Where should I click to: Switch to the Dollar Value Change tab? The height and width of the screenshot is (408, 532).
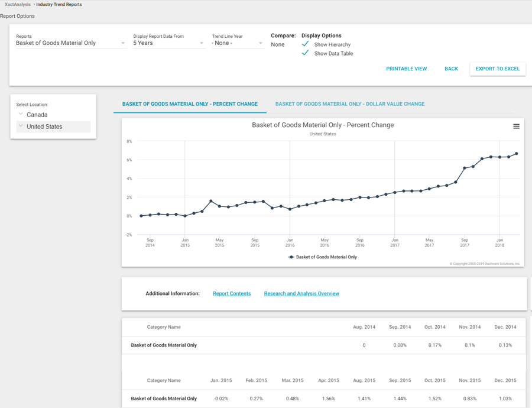(350, 104)
